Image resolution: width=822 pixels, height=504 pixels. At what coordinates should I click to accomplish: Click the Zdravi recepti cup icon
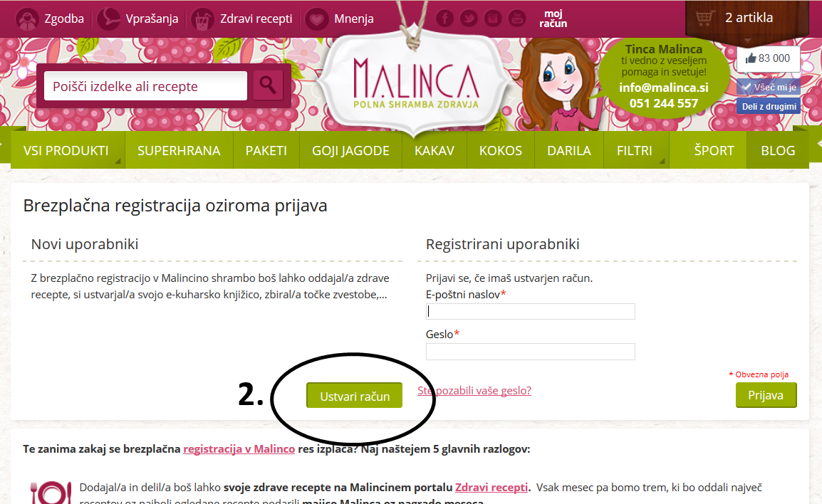pyautogui.click(x=202, y=19)
